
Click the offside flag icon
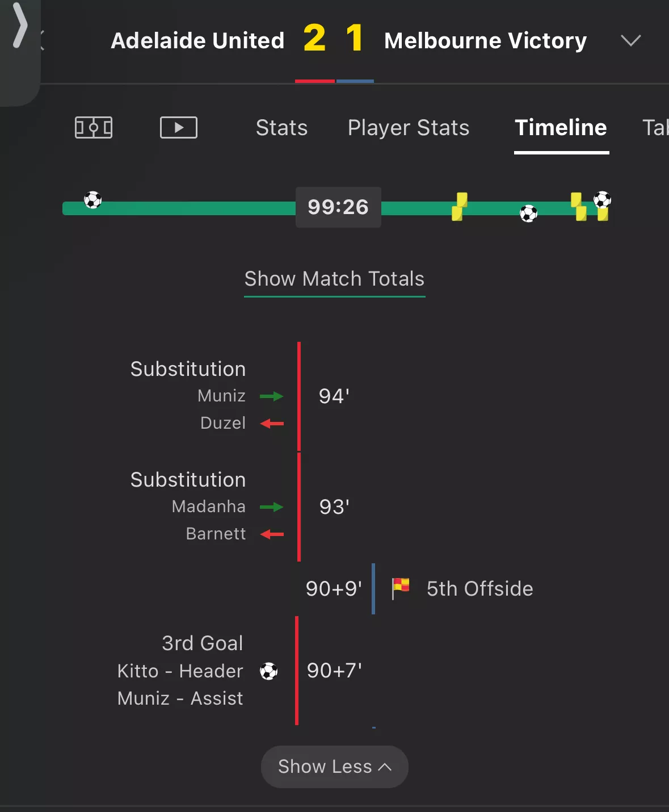tap(401, 588)
